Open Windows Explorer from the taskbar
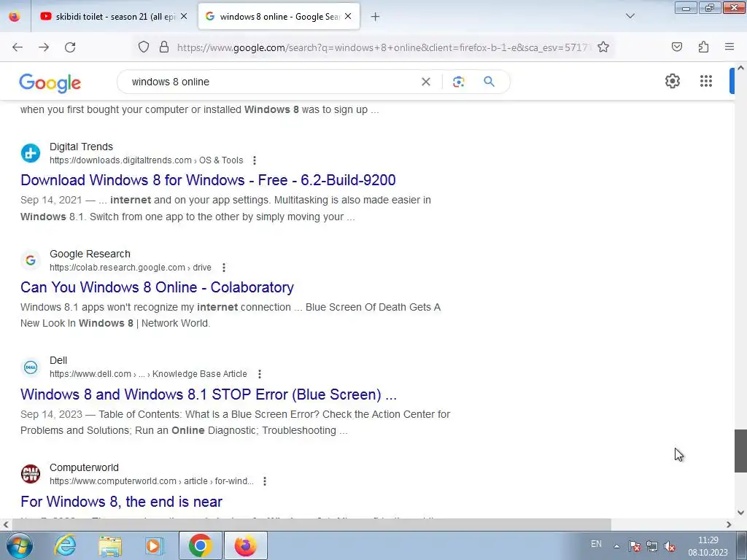747x560 pixels. point(110,545)
